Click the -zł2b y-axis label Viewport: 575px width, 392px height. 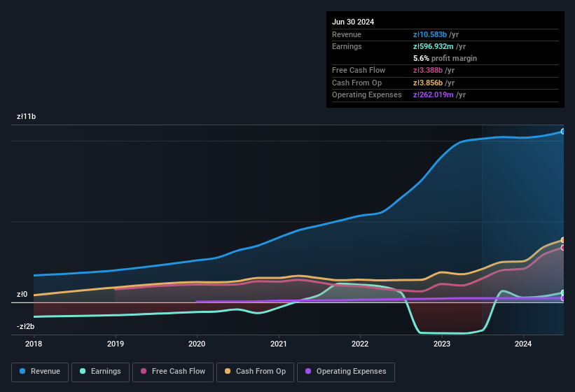(x=26, y=326)
